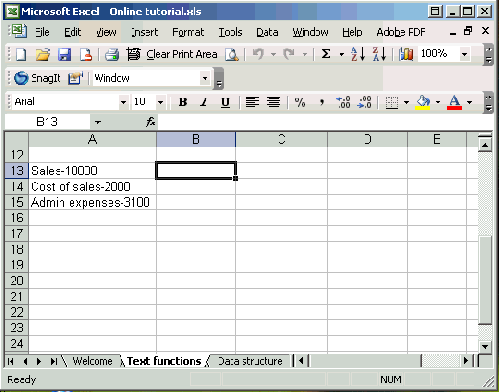Expand Fill Color dropdown arrow
The width and height of the screenshot is (499, 392).
click(x=438, y=102)
